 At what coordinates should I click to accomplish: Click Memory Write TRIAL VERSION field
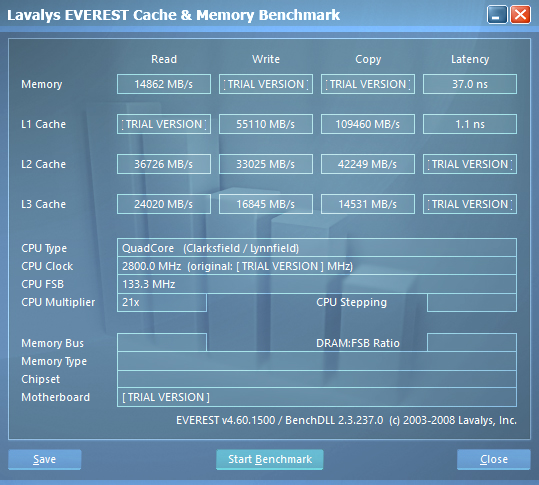tap(266, 84)
